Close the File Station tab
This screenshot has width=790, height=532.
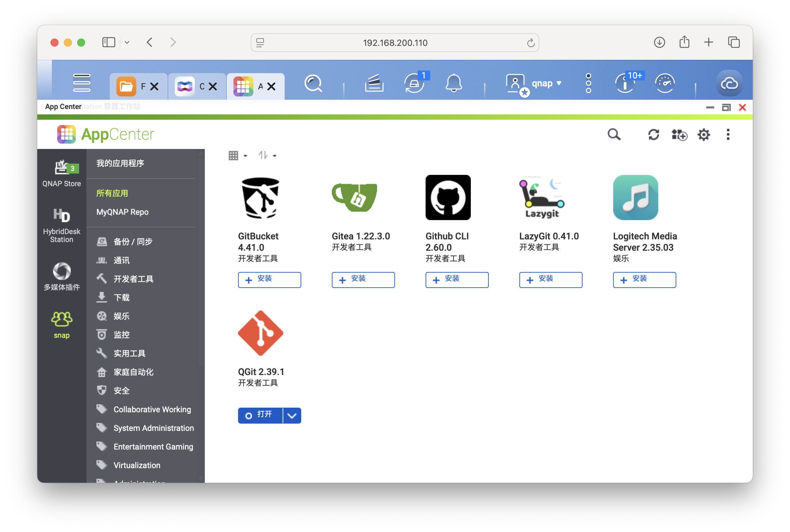click(x=154, y=86)
